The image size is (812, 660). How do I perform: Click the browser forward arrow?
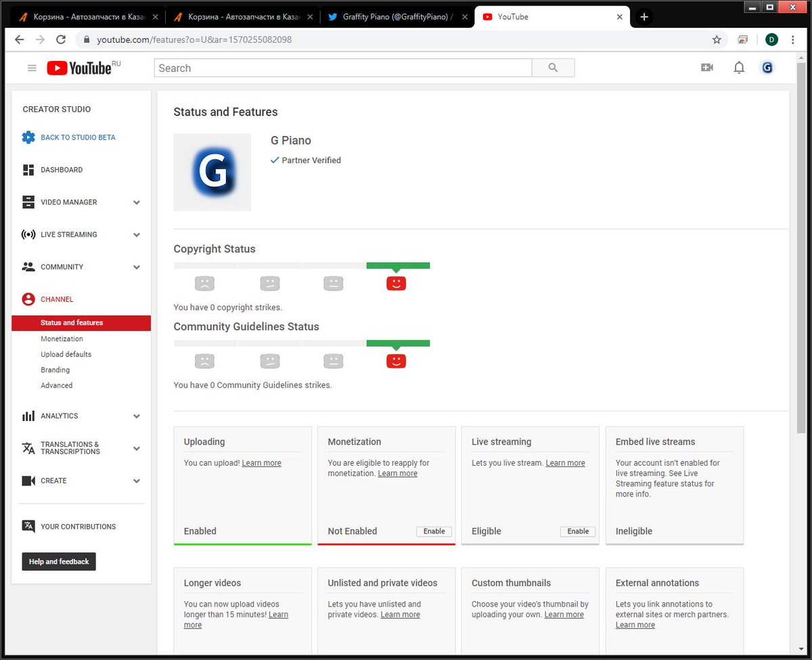click(40, 40)
